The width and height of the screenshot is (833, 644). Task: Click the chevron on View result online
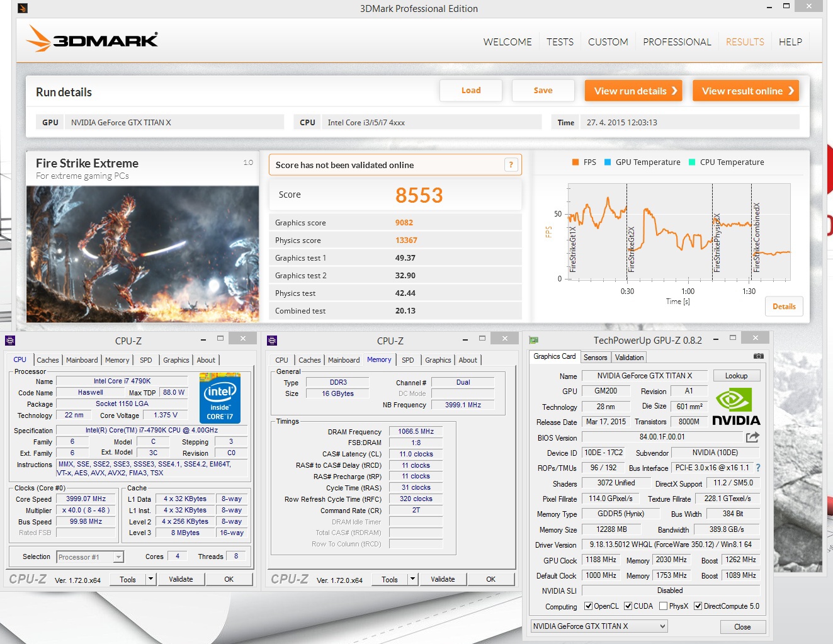[791, 91]
